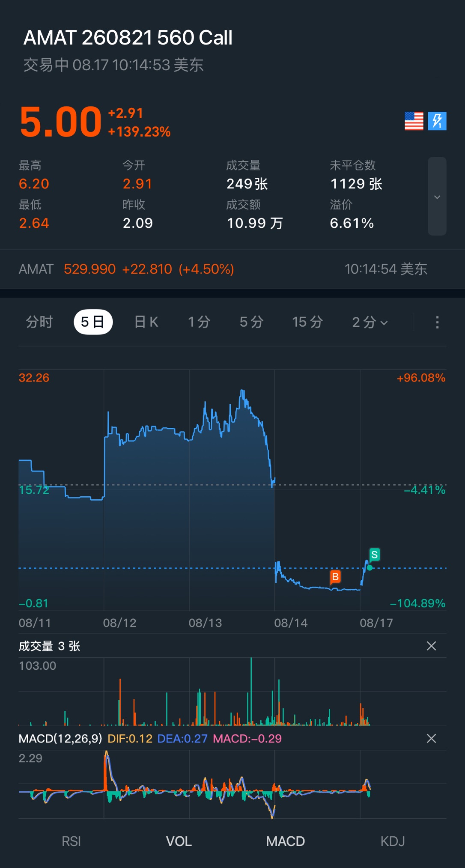
Task: Open the 2分 interval dropdown
Action: coord(370,322)
